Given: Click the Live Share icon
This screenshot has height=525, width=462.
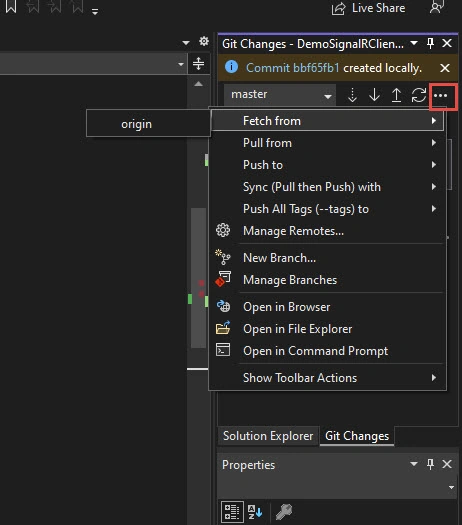Looking at the screenshot, I should click(x=338, y=8).
